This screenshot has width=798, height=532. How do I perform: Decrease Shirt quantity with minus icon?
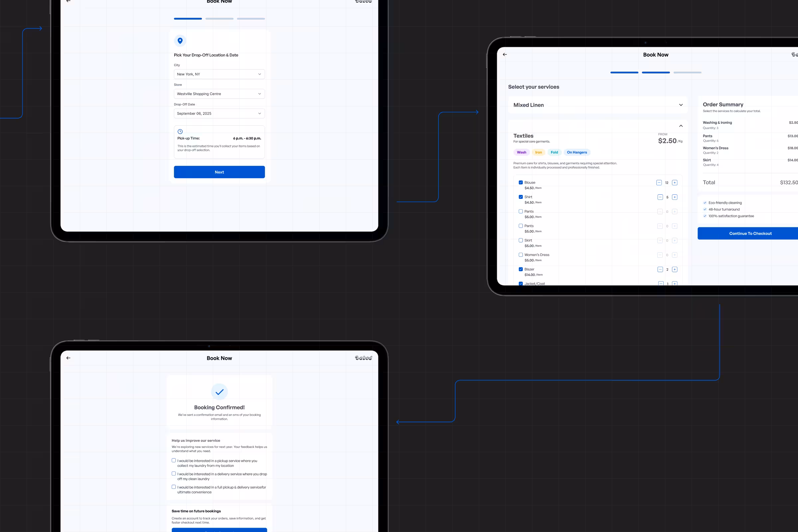[x=660, y=197]
